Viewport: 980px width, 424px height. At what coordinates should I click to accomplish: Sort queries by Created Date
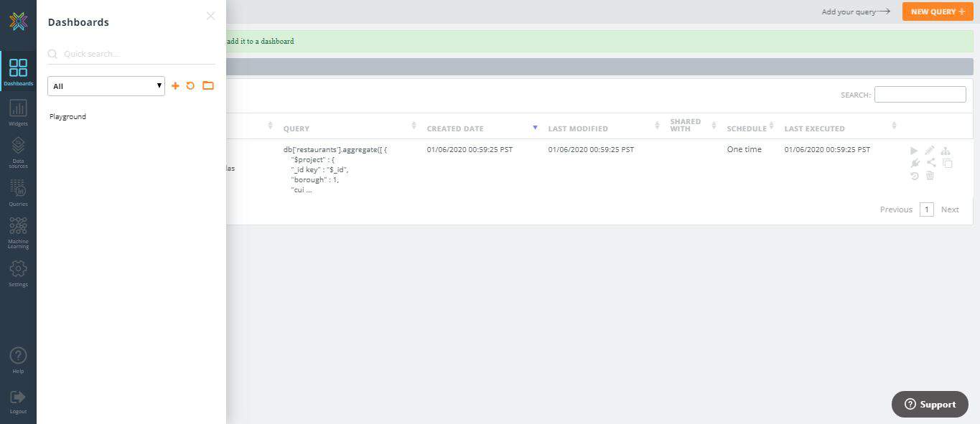point(535,127)
